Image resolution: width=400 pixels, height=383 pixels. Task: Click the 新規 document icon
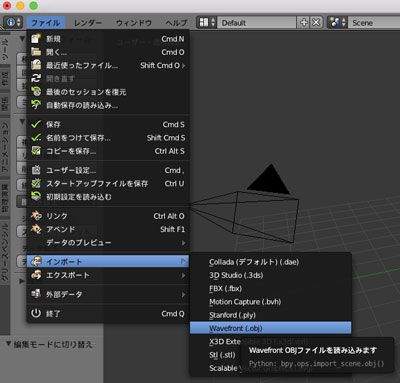coord(36,39)
